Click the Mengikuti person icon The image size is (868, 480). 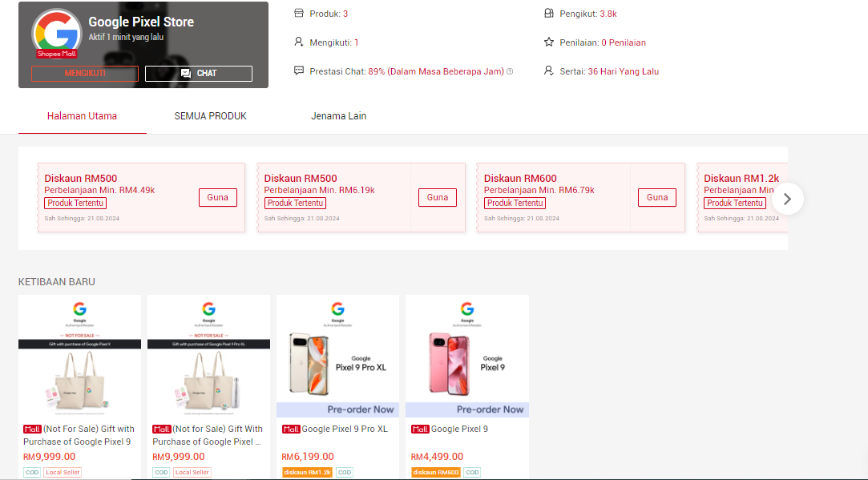(299, 42)
